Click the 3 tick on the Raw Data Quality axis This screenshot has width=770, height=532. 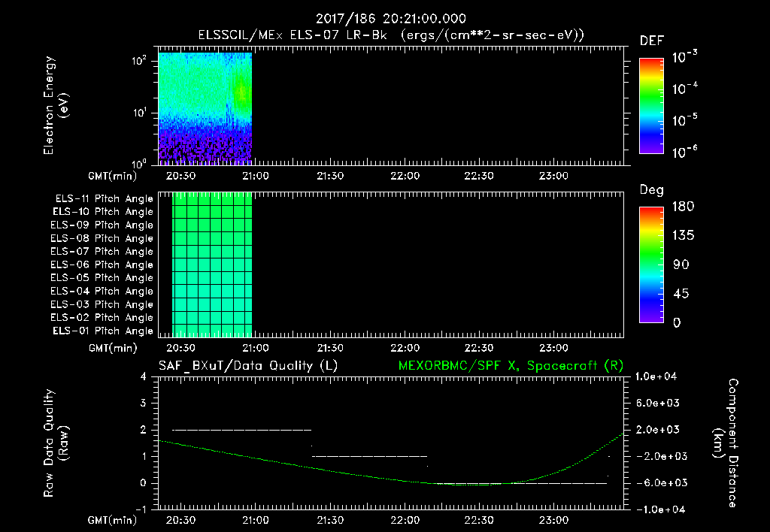pos(144,404)
